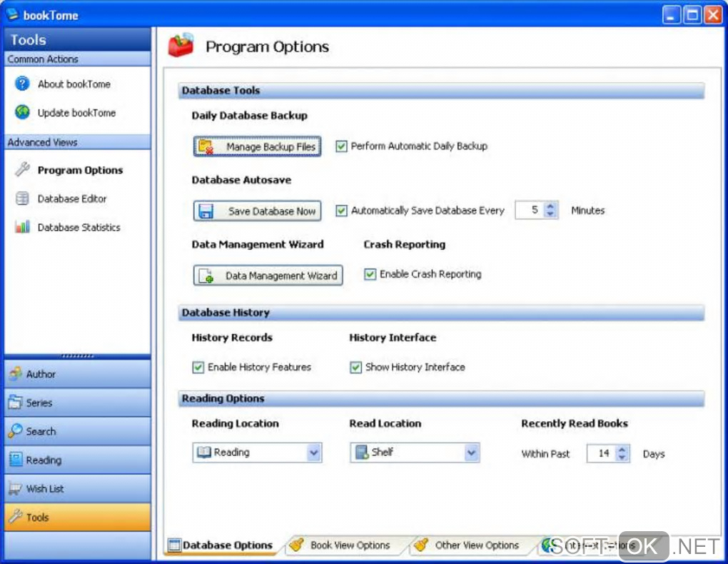The height and width of the screenshot is (564, 728).
Task: Switch to Book View Options tab
Action: click(x=343, y=545)
